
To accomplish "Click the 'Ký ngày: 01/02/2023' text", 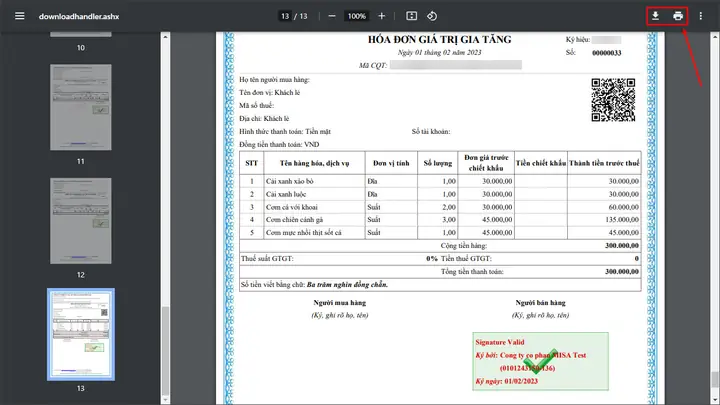I will pyautogui.click(x=506, y=381).
